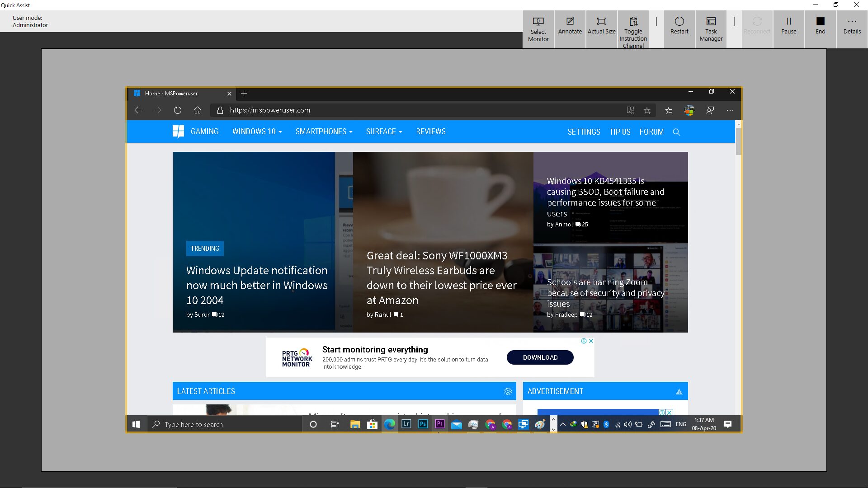Open Schools are banning Zoom article

pyautogui.click(x=605, y=293)
